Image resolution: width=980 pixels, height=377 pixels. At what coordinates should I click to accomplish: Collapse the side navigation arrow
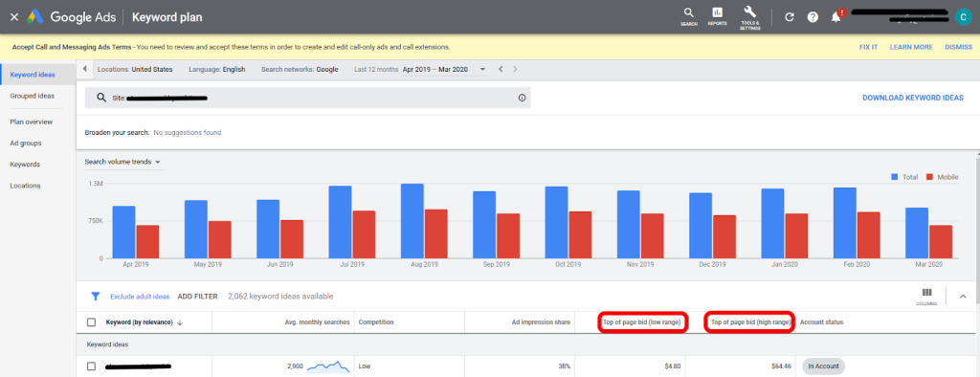pyautogui.click(x=84, y=69)
